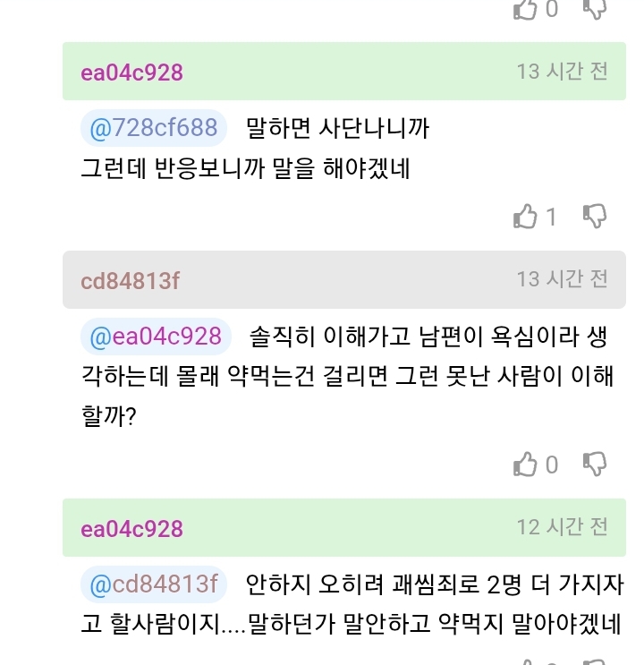Viewport: 644px width, 665px height.
Task: Click the 13 시간 전 timestamp on the green header
Action: click(562, 72)
